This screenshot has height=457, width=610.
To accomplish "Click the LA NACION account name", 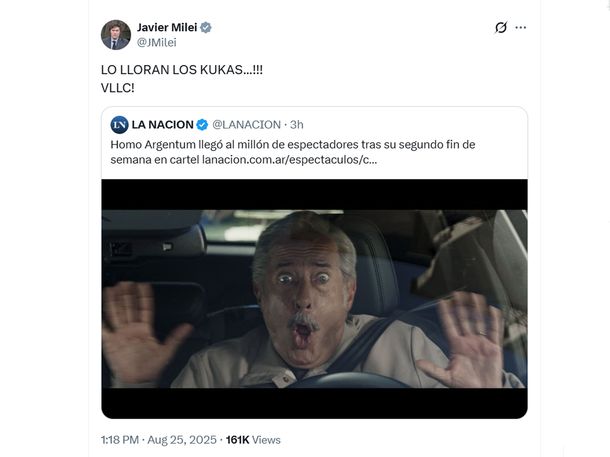I will (x=162, y=124).
